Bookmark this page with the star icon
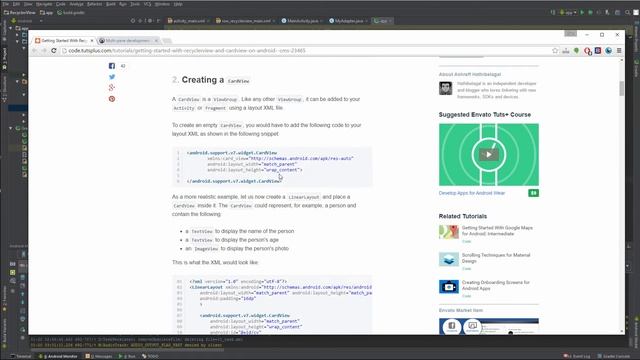 click(x=555, y=51)
